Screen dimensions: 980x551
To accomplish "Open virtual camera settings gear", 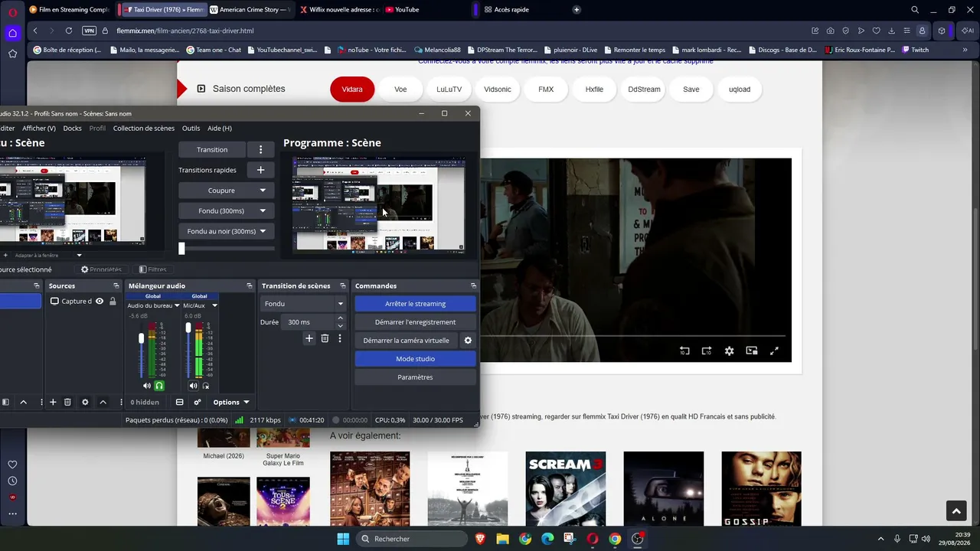I will coord(468,341).
